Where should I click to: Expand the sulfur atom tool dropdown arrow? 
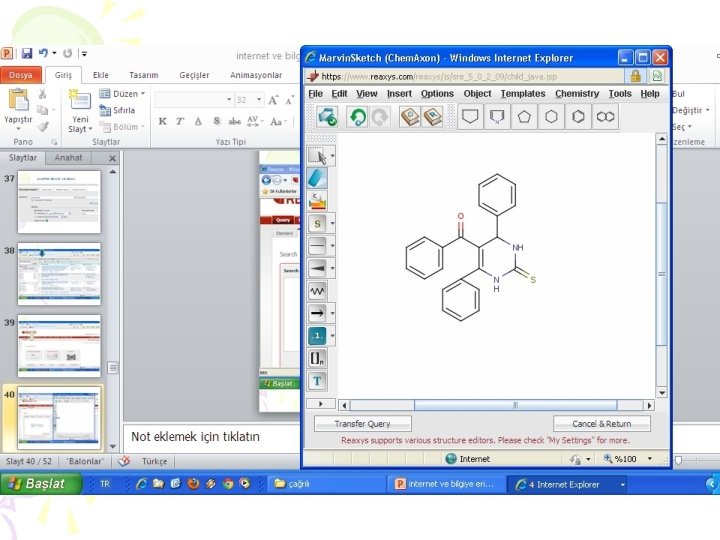[x=332, y=224]
